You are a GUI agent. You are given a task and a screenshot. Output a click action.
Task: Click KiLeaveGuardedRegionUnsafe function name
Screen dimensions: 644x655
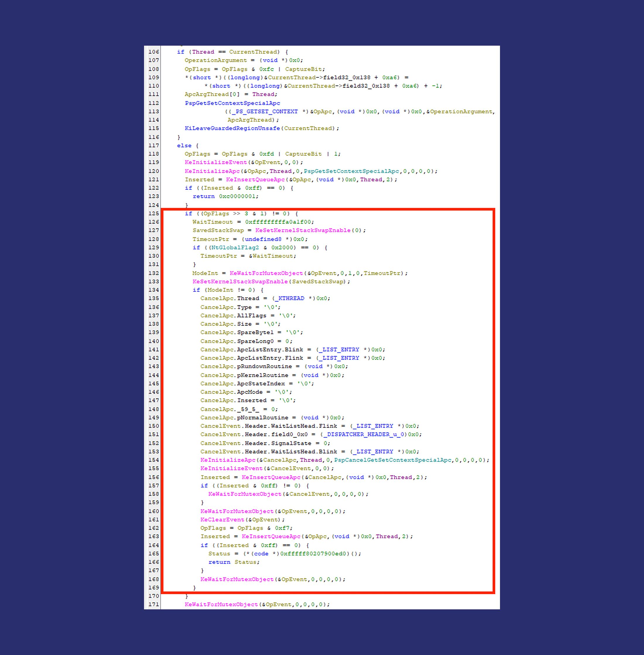[x=232, y=128]
